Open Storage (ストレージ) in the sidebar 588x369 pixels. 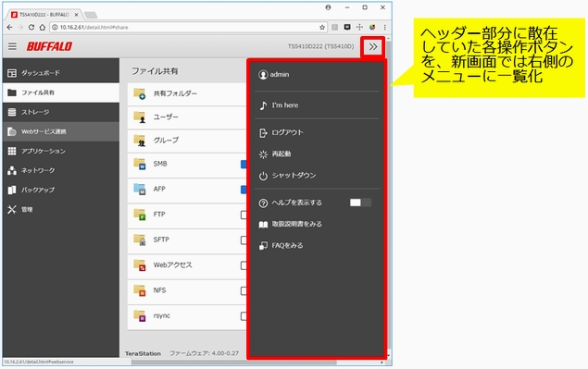[x=61, y=112]
